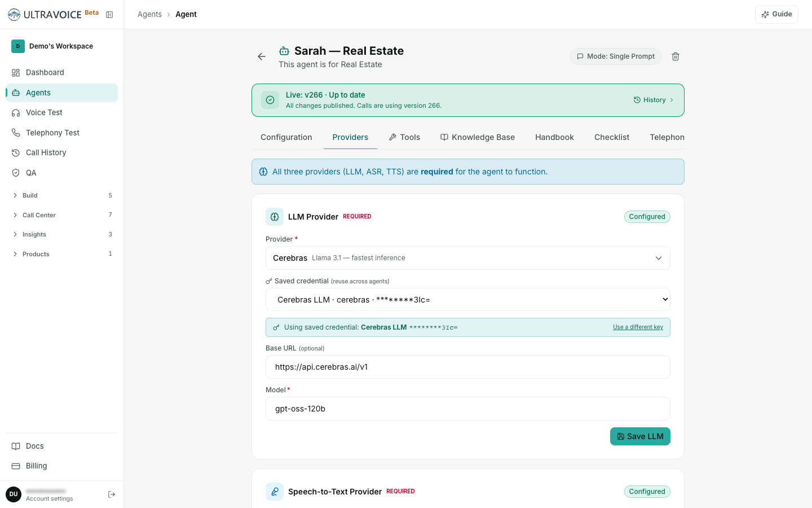The width and height of the screenshot is (812, 508).
Task: Delete agent with the trash icon
Action: (676, 56)
